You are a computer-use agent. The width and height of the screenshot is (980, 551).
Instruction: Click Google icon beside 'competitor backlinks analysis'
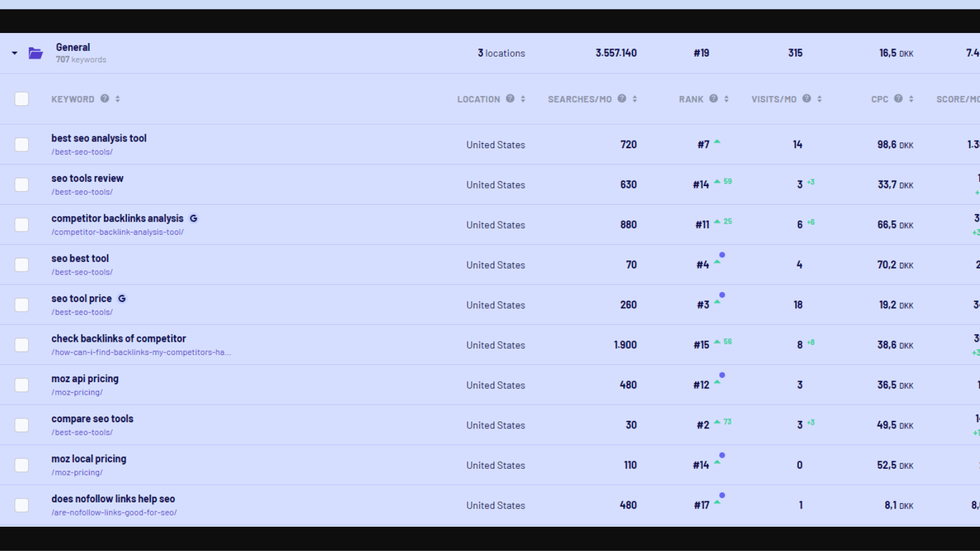pos(194,219)
